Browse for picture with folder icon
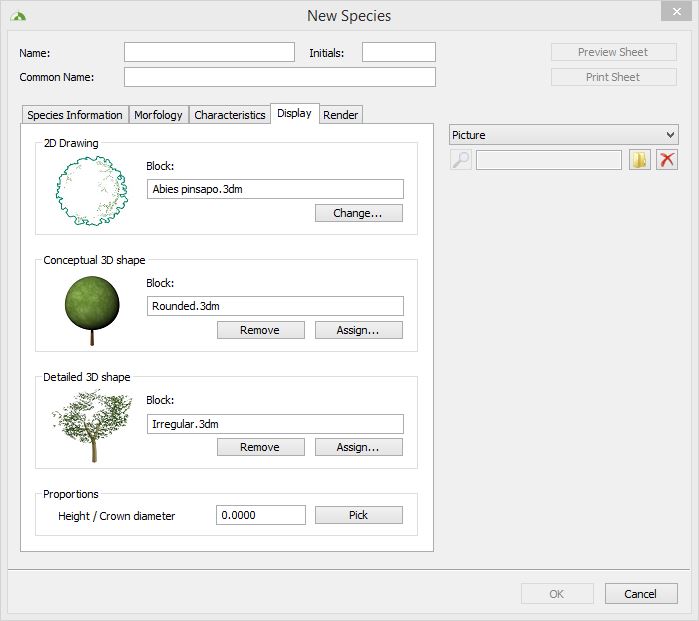This screenshot has height=621, width=699. [x=640, y=160]
